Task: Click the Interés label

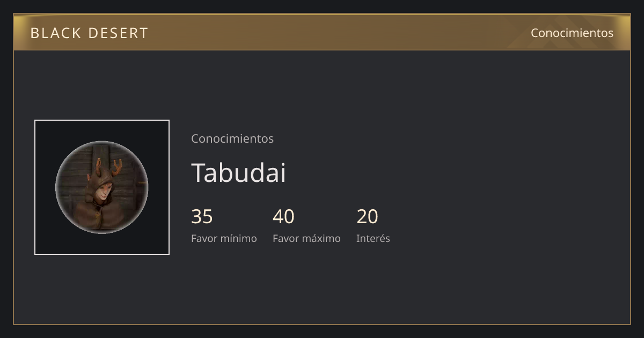Action: (373, 238)
